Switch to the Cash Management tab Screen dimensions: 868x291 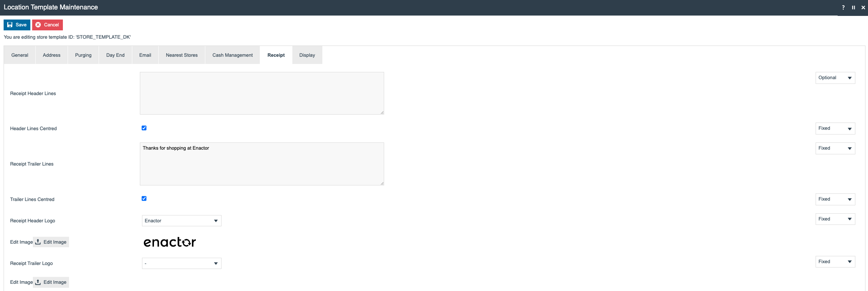(x=232, y=55)
